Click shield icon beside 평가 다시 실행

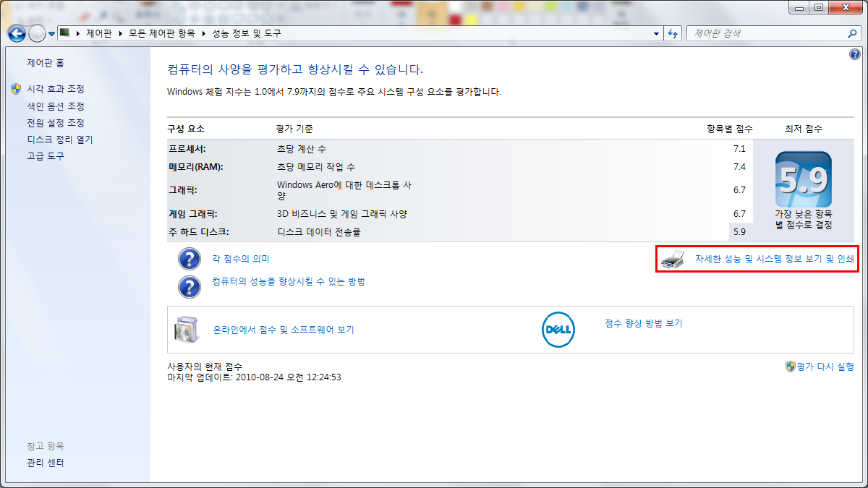pos(791,367)
